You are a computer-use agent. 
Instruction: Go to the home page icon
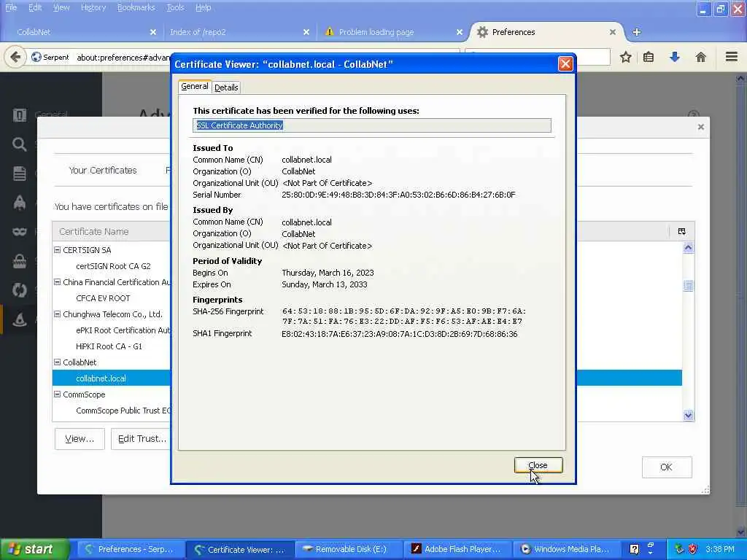coord(701,57)
